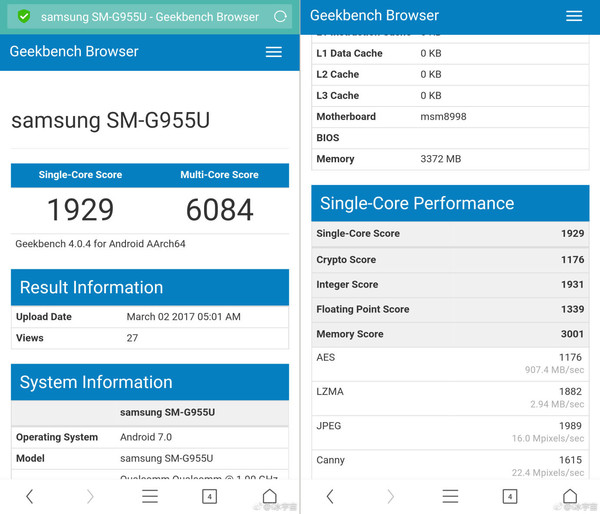600x514 pixels.
Task: Open the tab switcher showing 4 in the right panel
Action: (510, 496)
